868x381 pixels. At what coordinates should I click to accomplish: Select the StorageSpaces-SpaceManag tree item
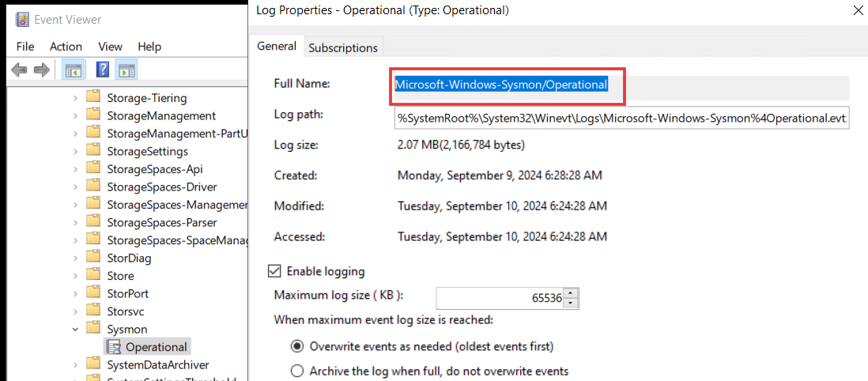[177, 240]
